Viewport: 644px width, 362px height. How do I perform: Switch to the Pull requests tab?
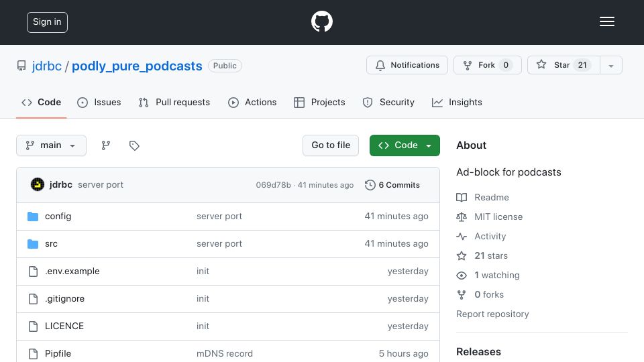[174, 102]
